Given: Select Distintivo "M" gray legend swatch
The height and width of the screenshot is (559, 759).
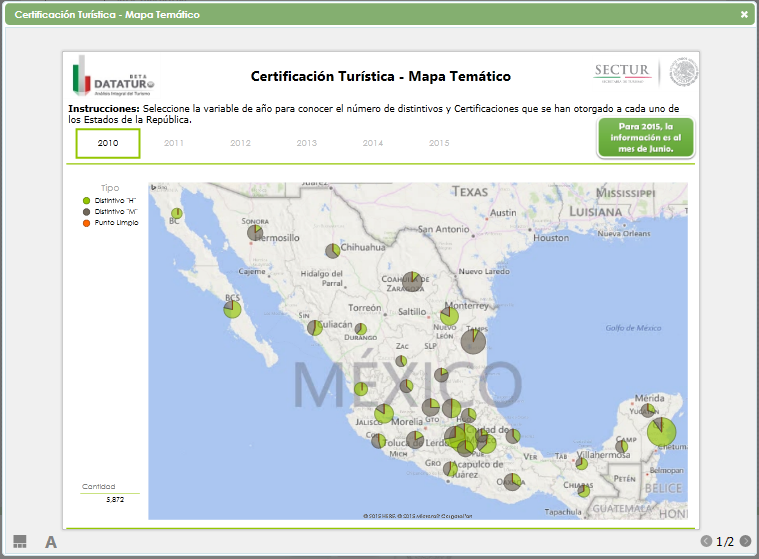Looking at the screenshot, I should [x=87, y=212].
